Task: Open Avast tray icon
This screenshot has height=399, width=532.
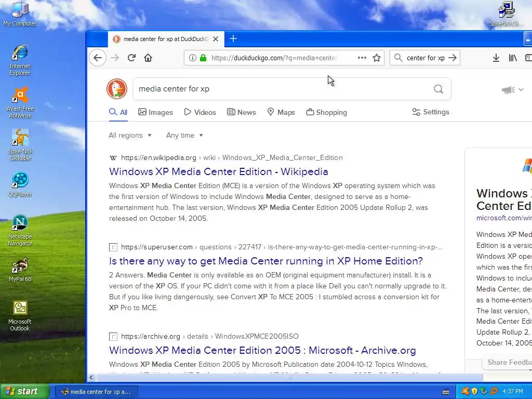Action: [465, 392]
